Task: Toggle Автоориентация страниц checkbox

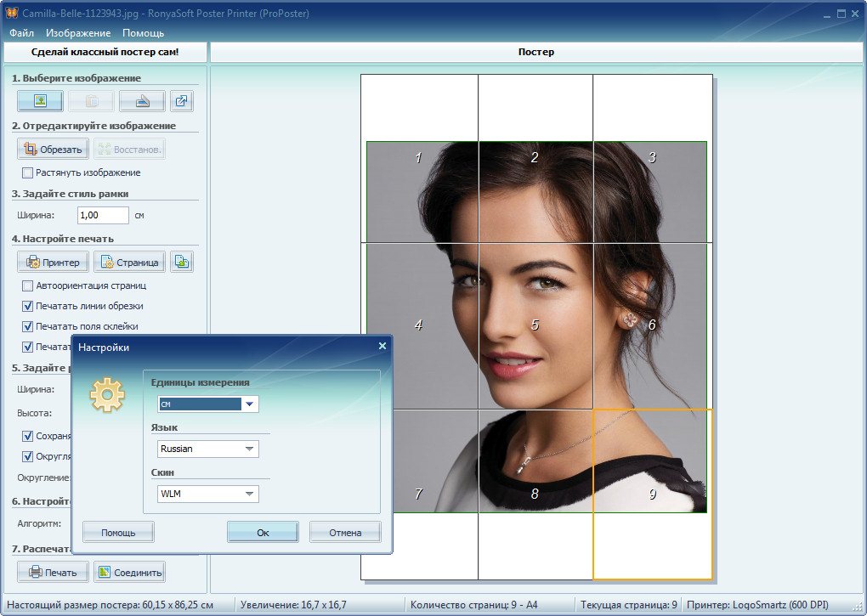Action: tap(28, 285)
